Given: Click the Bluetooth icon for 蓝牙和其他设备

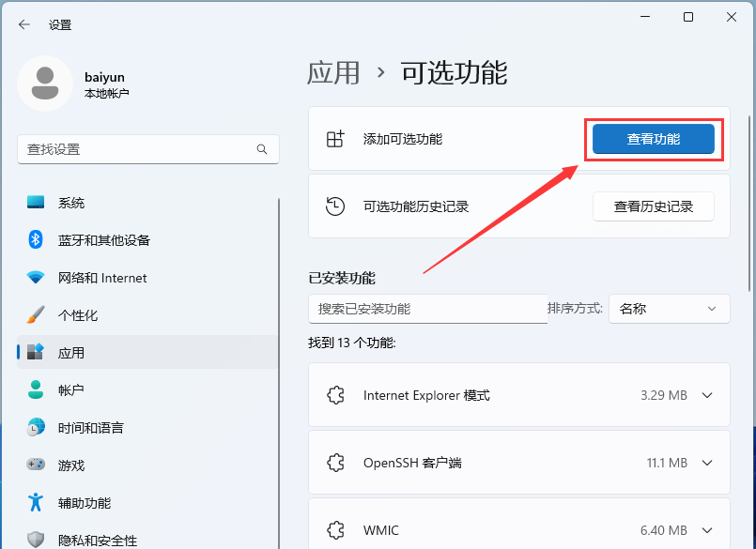Looking at the screenshot, I should tap(36, 239).
